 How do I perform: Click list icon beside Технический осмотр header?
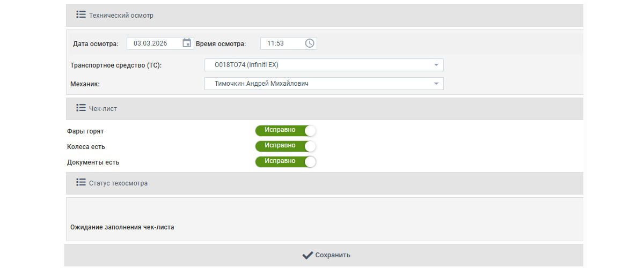click(x=81, y=14)
